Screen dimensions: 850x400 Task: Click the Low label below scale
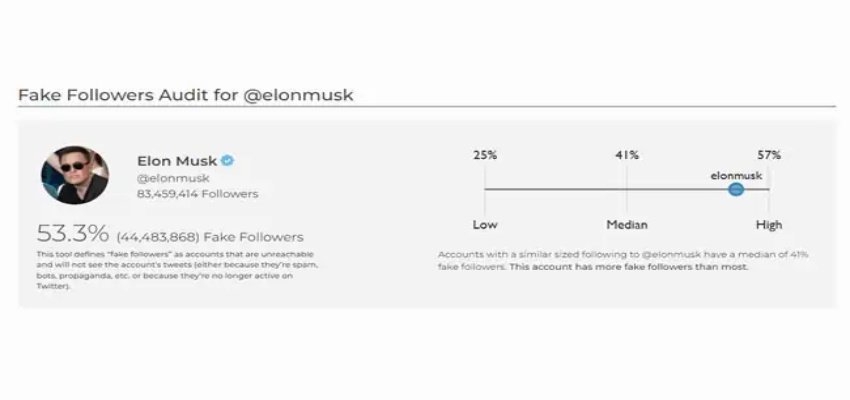pos(485,224)
